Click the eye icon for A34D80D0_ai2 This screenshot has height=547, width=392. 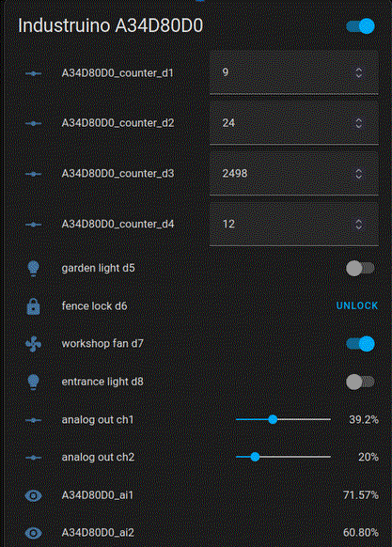[x=33, y=533]
